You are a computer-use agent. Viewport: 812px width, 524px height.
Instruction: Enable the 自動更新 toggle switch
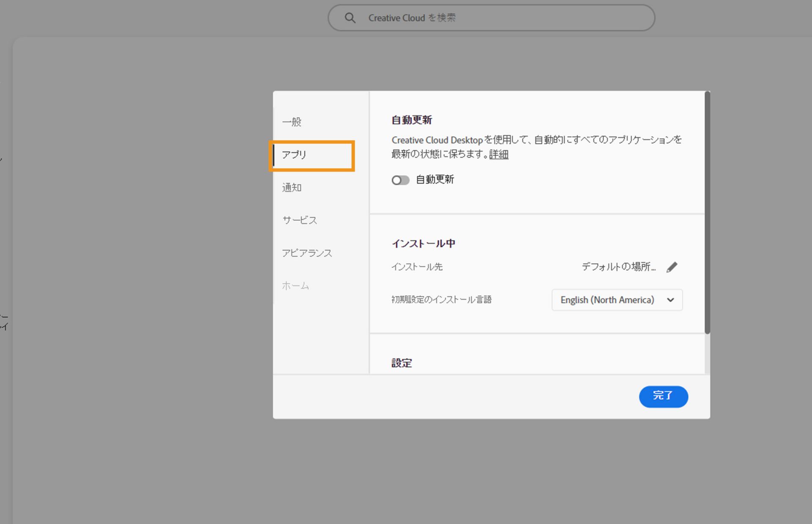[400, 180]
